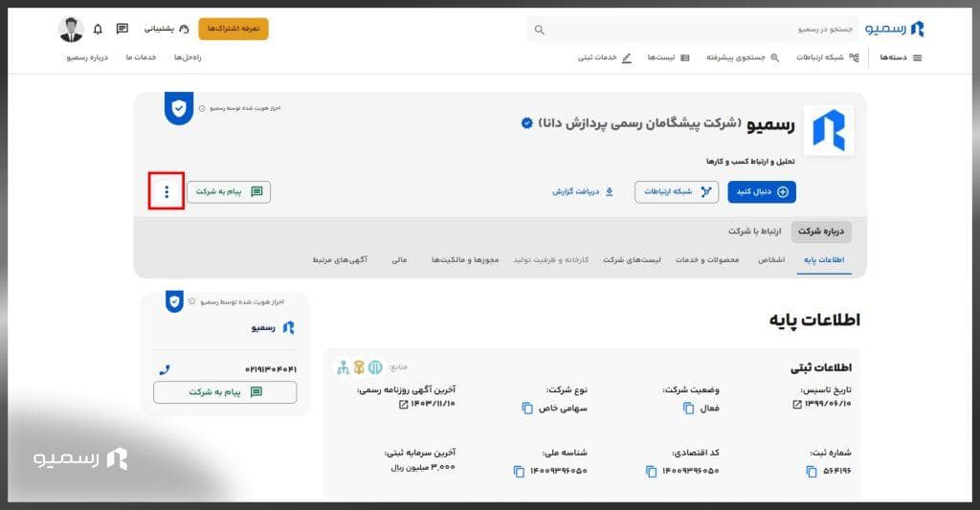Select the 'اطلاعات پایه' sub-tab
This screenshot has width=980, height=510.
click(x=824, y=260)
